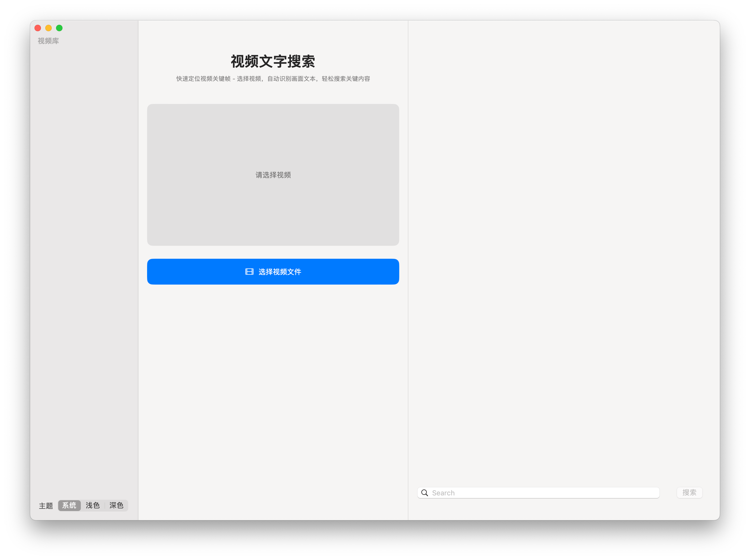Click the 搜索 search button
This screenshot has width=750, height=560.
pyautogui.click(x=689, y=492)
